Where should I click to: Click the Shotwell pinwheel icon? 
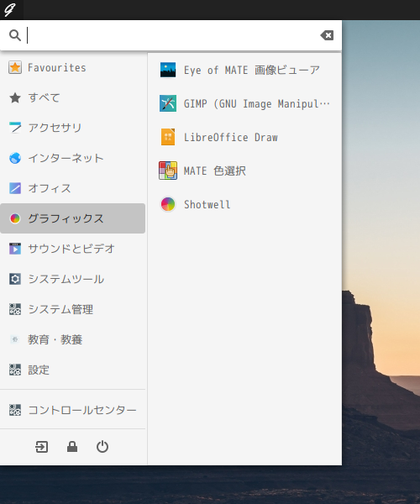(x=168, y=204)
